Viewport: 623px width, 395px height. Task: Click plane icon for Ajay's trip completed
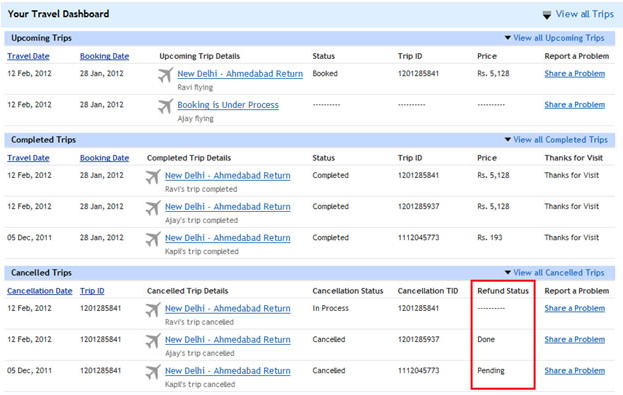click(153, 207)
